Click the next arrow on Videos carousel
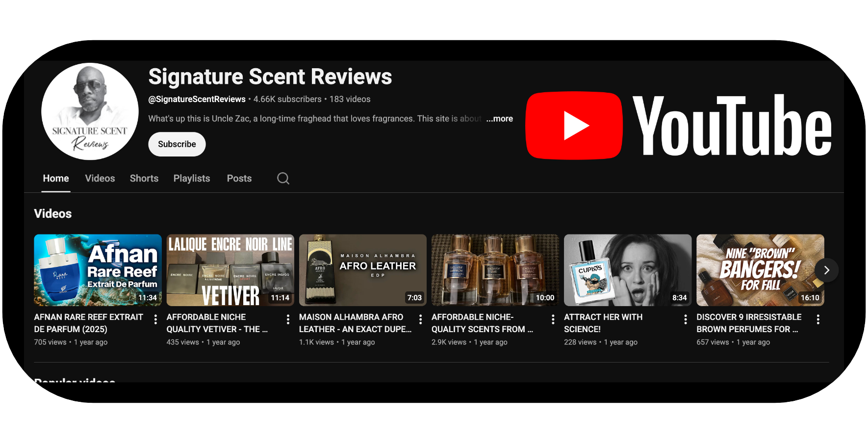The height and width of the screenshot is (443, 868). click(826, 270)
